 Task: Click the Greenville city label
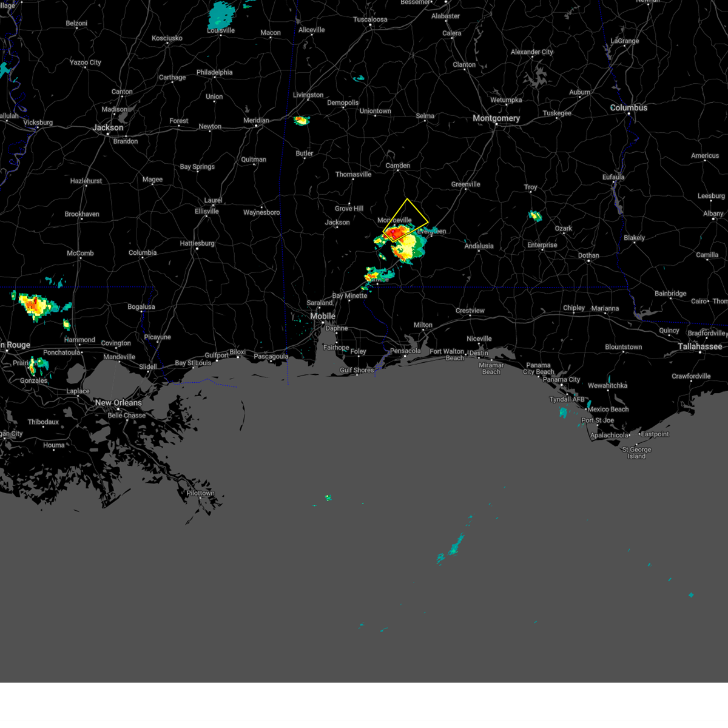tap(466, 184)
